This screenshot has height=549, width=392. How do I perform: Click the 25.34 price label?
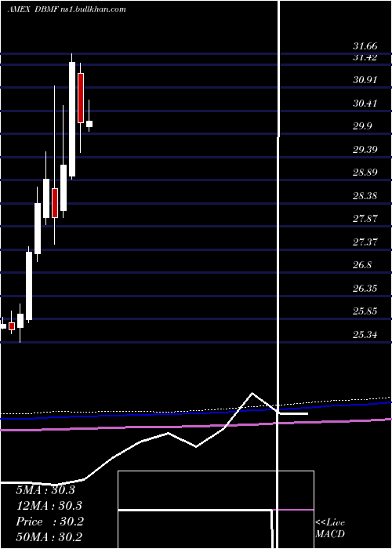(365, 335)
